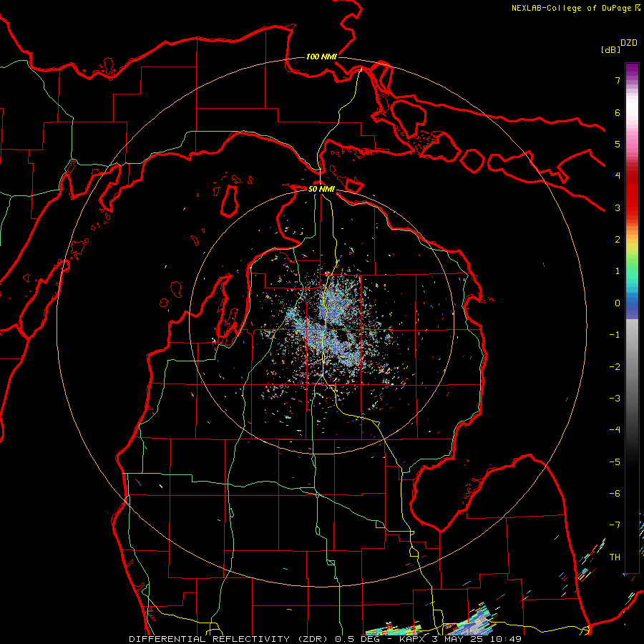Click the 100 NMI range ring label
This screenshot has width=644, height=644.
tap(321, 57)
